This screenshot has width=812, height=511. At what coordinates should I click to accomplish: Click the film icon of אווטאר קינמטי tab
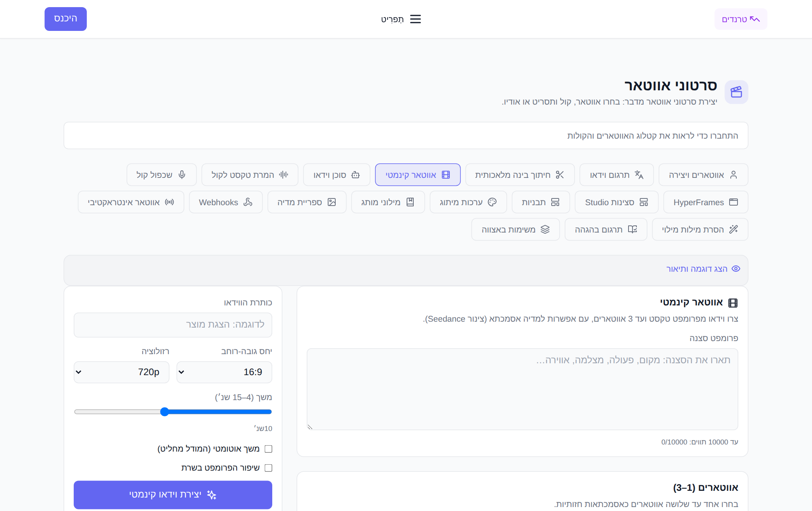(446, 175)
